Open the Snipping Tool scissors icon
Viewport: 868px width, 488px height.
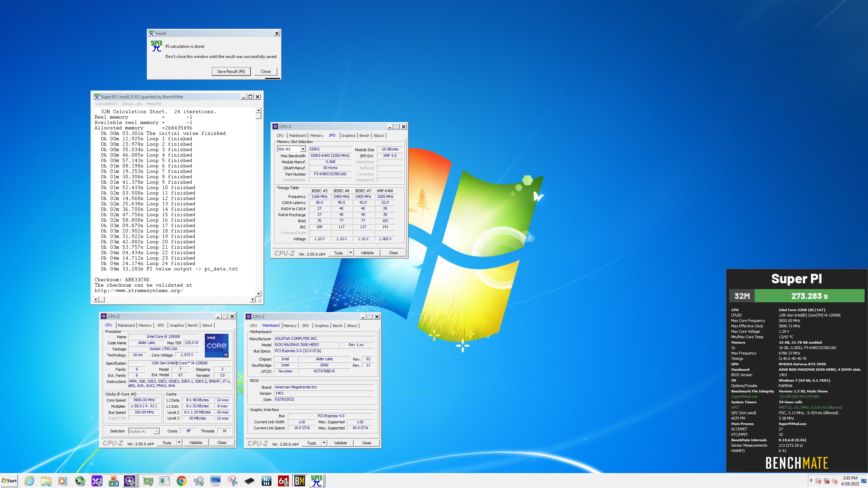tap(233, 481)
